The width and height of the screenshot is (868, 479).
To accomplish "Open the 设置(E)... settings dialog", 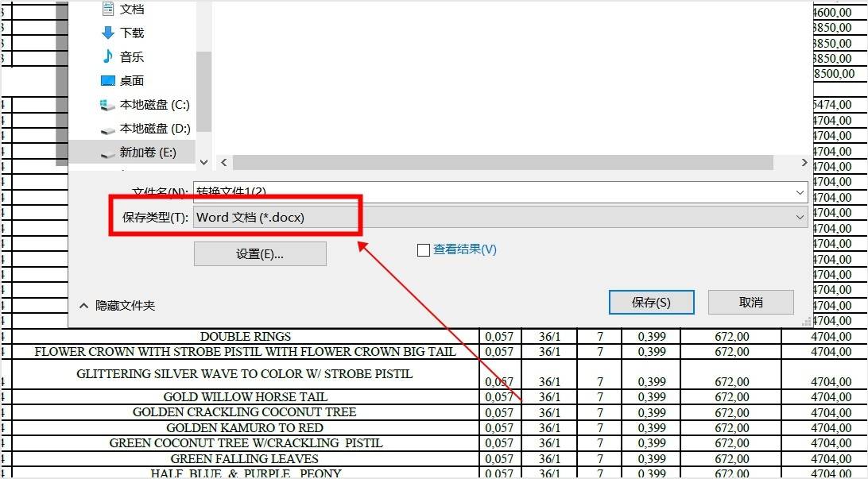I will pyautogui.click(x=260, y=253).
